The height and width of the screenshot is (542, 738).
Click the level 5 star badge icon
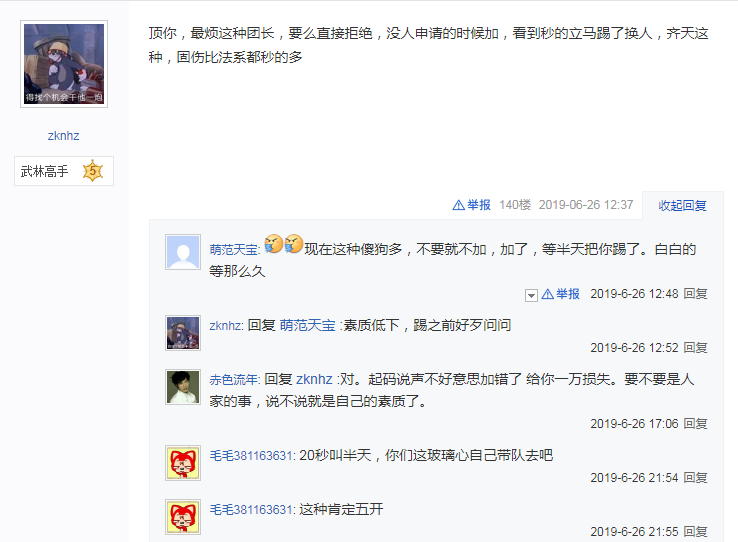(x=93, y=171)
